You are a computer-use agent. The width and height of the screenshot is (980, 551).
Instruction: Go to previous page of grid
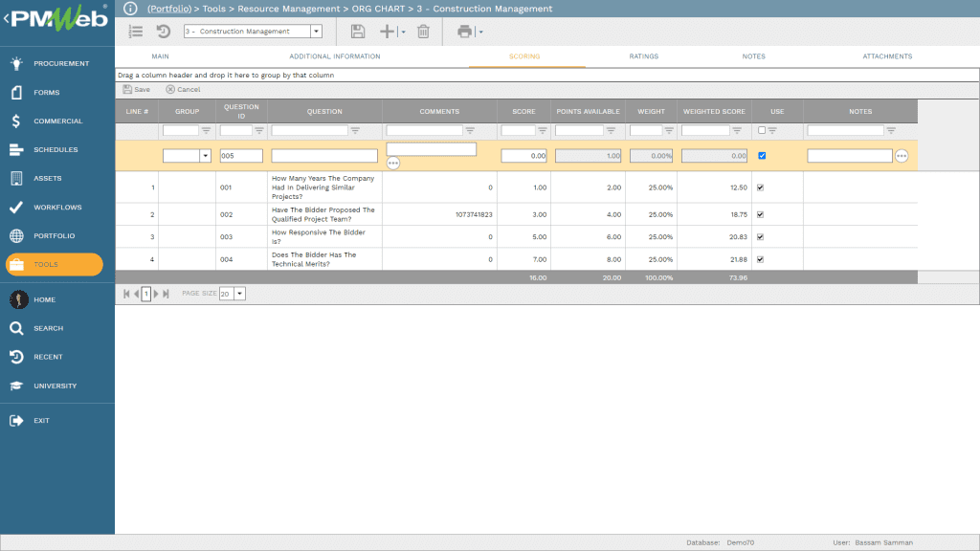pyautogui.click(x=136, y=294)
